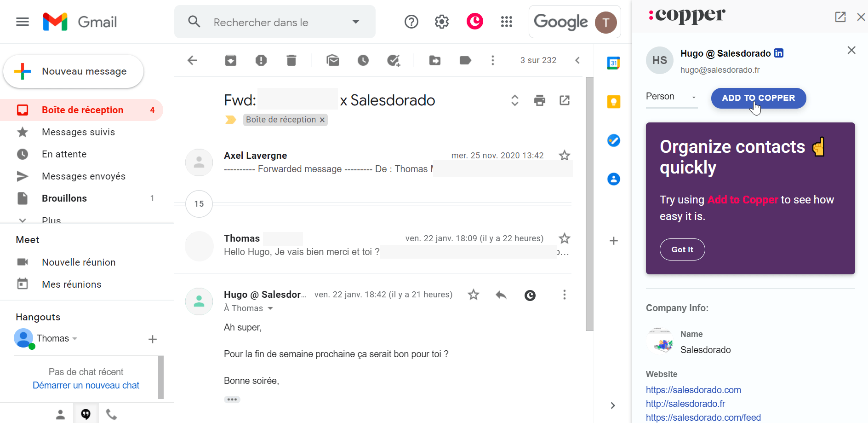Open the Gmail main menu hamburger
Screen dimensions: 868x423
pos(22,22)
